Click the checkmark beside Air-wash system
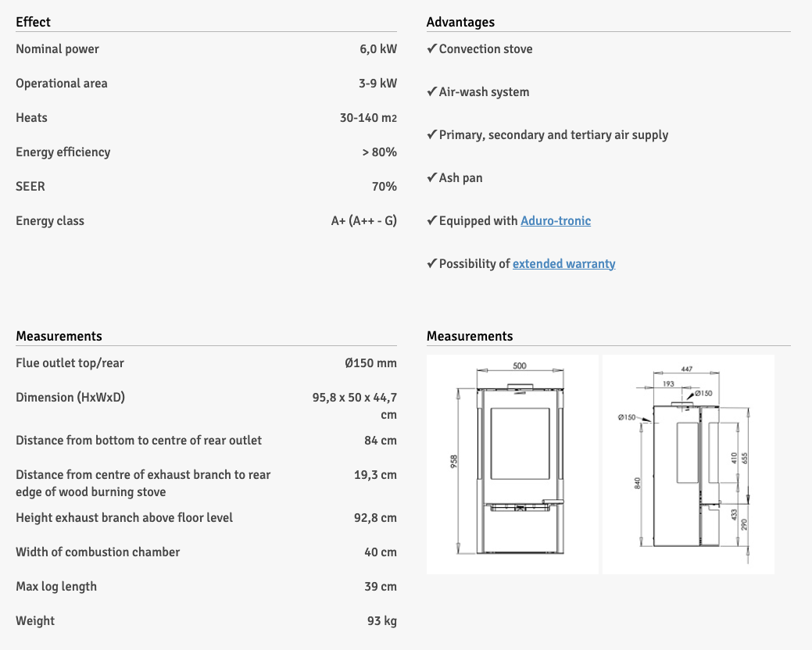The image size is (812, 650). (431, 91)
